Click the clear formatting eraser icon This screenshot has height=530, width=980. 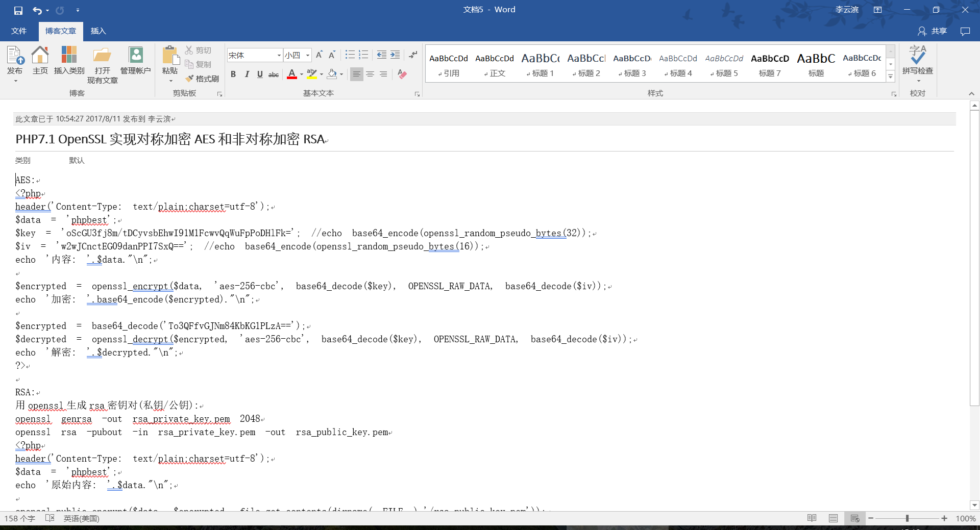tap(402, 74)
